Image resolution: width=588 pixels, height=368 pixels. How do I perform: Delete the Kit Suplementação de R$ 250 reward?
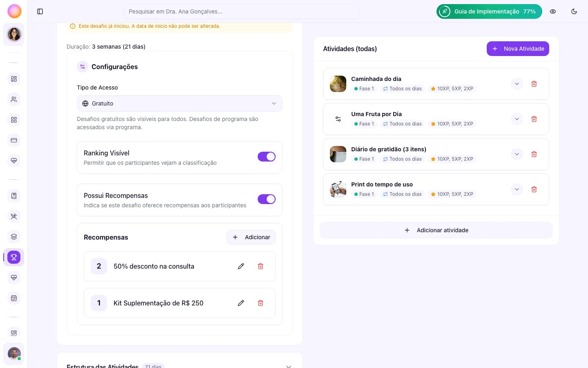(x=261, y=303)
